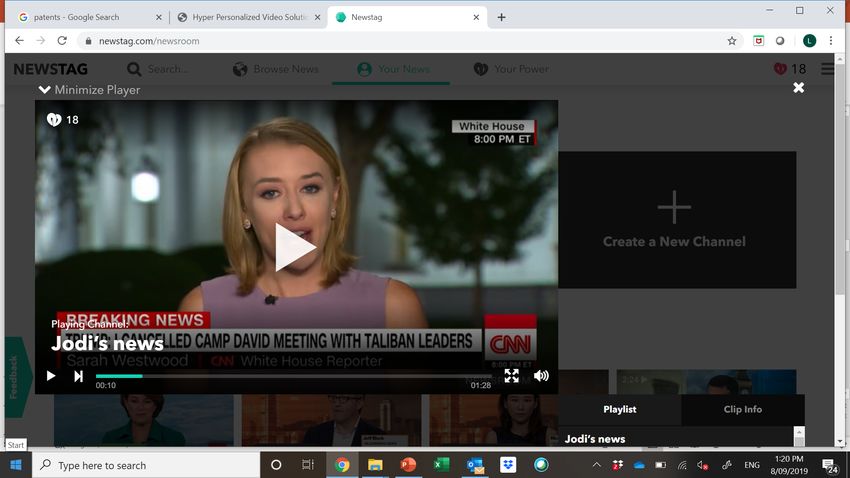Image resolution: width=850 pixels, height=478 pixels.
Task: Click the large play overlay on video
Action: pyautogui.click(x=294, y=247)
